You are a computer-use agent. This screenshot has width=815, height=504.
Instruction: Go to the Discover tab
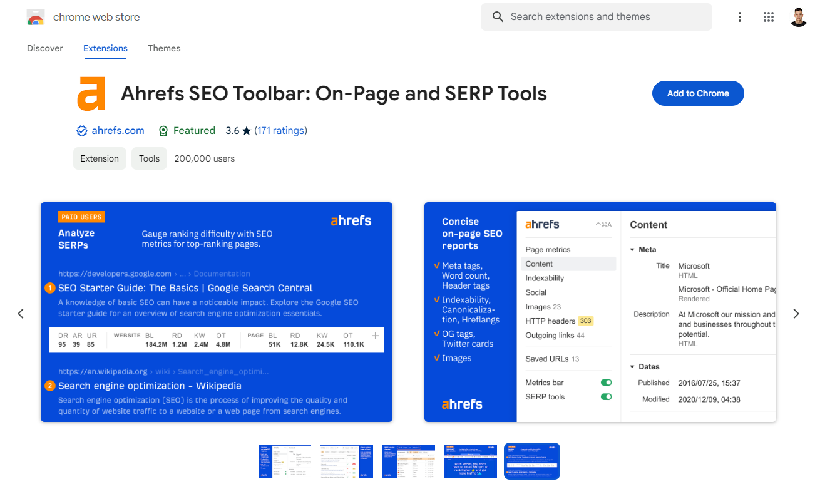(45, 48)
